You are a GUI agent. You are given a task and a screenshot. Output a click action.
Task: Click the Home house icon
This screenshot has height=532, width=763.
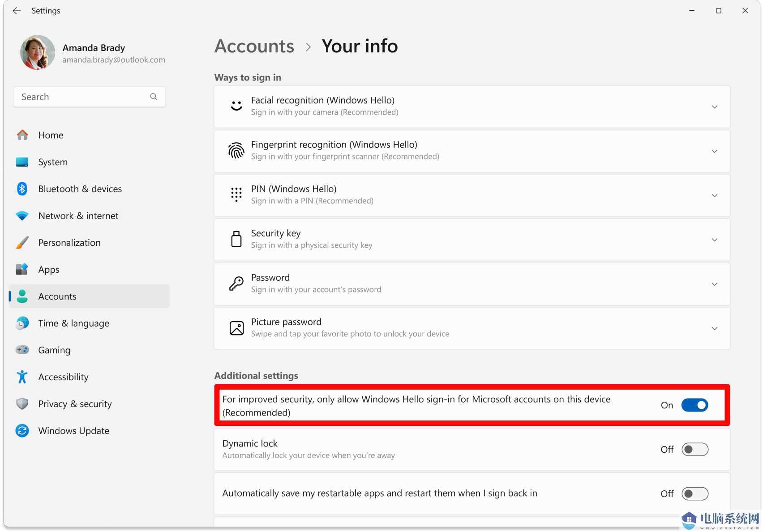(x=22, y=135)
